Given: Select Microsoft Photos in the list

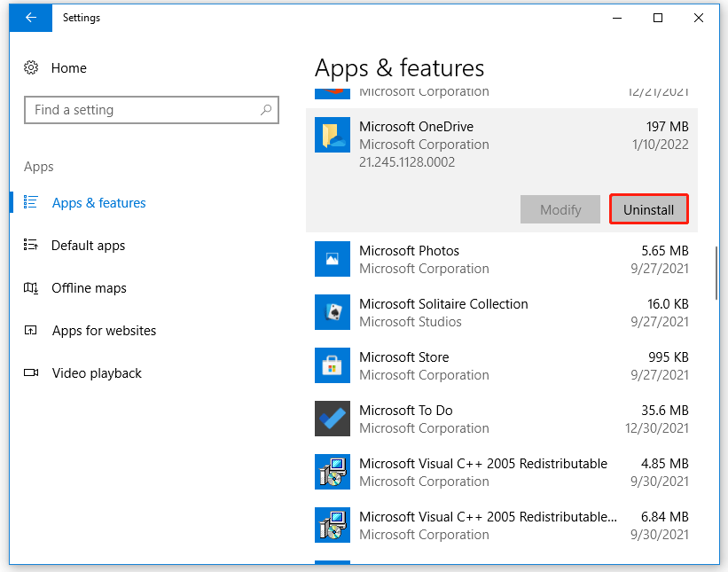Looking at the screenshot, I should tap(409, 251).
